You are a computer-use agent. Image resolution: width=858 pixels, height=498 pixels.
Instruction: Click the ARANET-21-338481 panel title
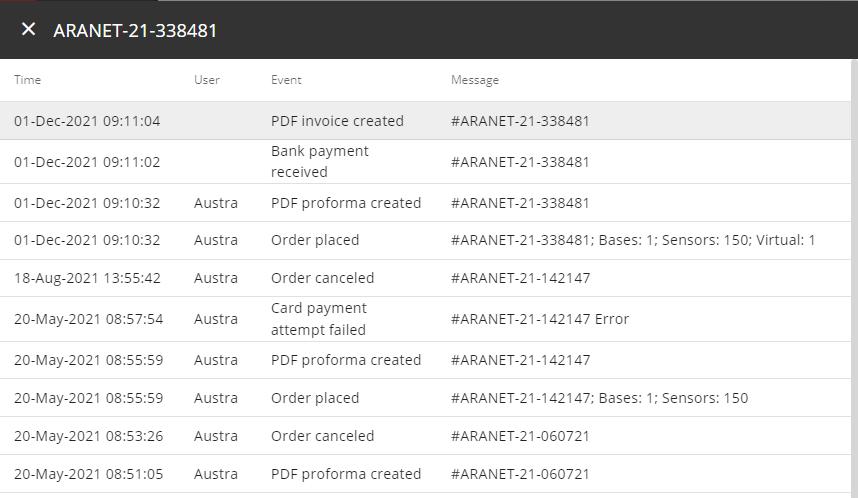click(x=135, y=30)
